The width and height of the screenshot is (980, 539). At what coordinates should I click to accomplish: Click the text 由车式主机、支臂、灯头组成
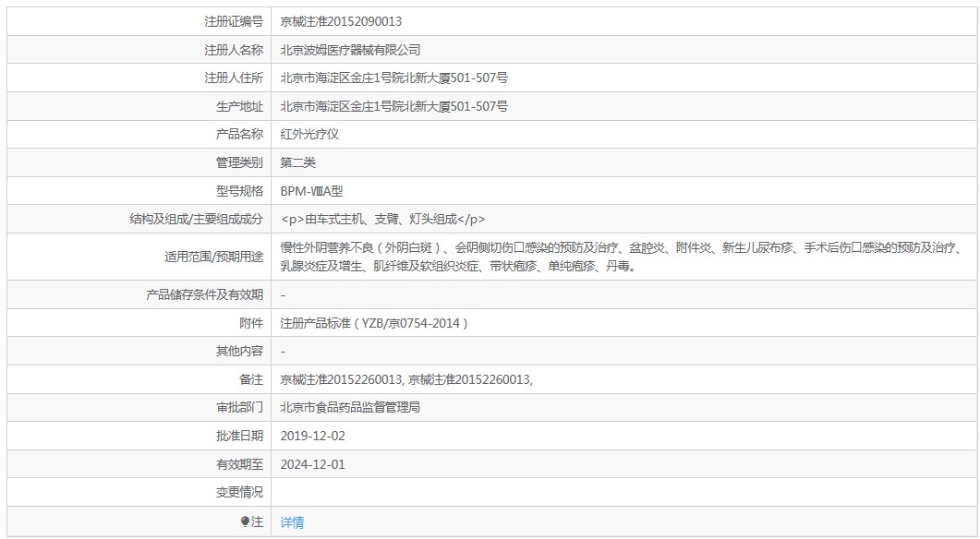point(381,220)
